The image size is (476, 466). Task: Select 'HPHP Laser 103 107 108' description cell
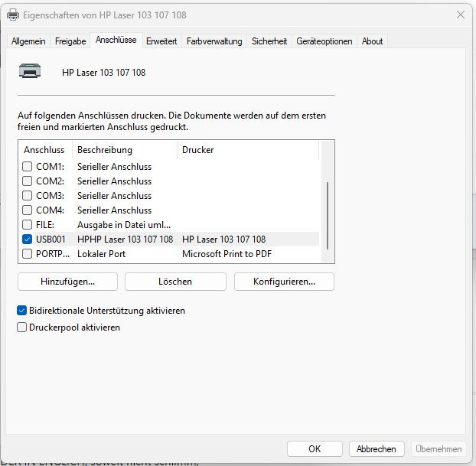click(125, 240)
